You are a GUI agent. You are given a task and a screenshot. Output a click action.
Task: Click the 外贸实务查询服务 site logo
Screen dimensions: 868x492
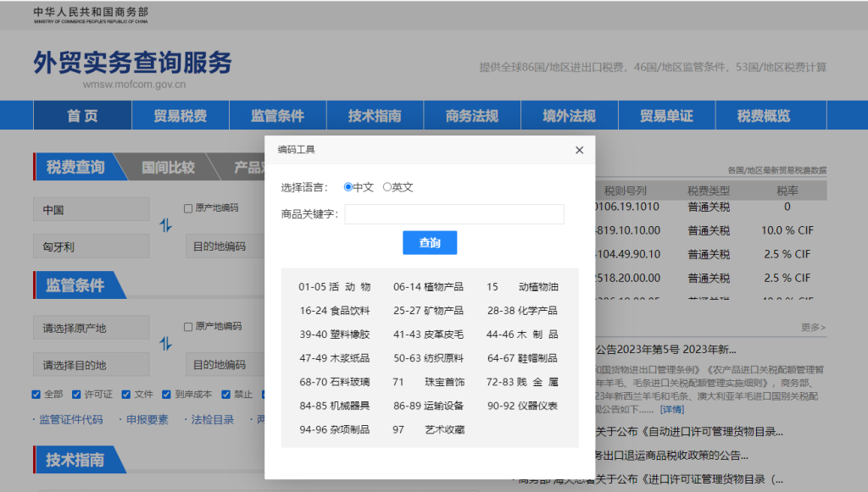point(133,63)
